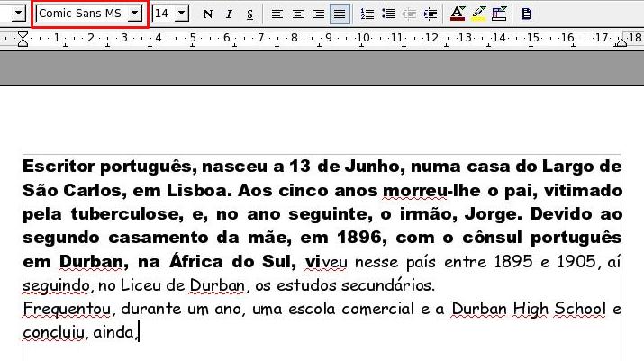Apply font color with A icon

click(458, 14)
